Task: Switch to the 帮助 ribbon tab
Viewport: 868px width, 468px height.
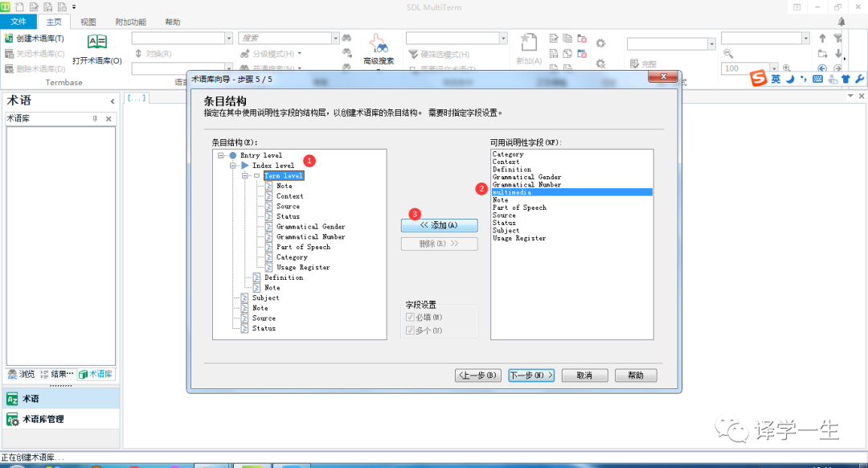Action: 173,22
